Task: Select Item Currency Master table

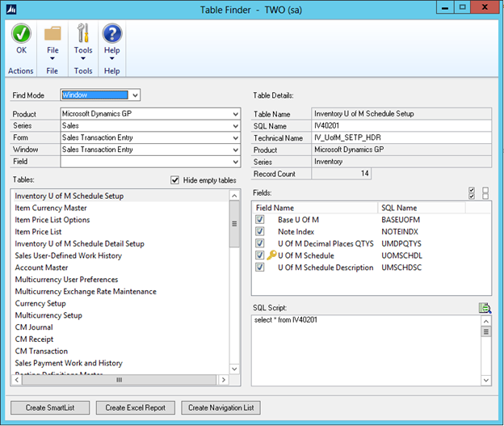Action: tap(51, 208)
